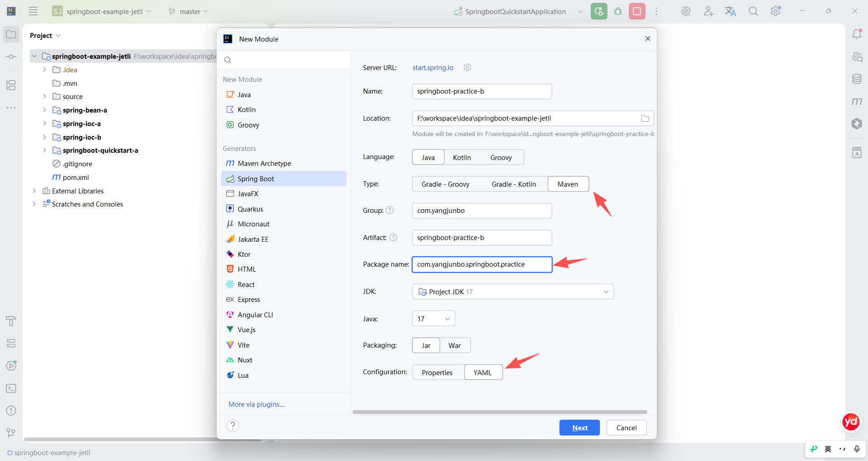Close the New Module dialog
This screenshot has width=868, height=461.
(x=648, y=39)
